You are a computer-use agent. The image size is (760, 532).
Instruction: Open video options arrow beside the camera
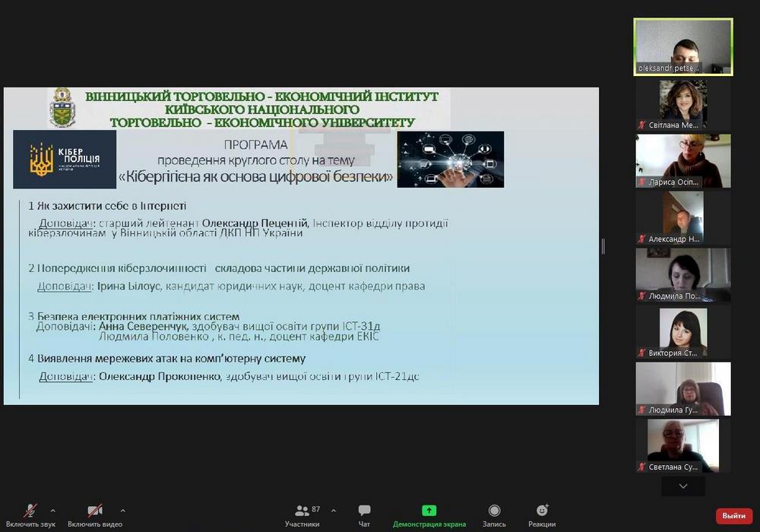pos(122,511)
